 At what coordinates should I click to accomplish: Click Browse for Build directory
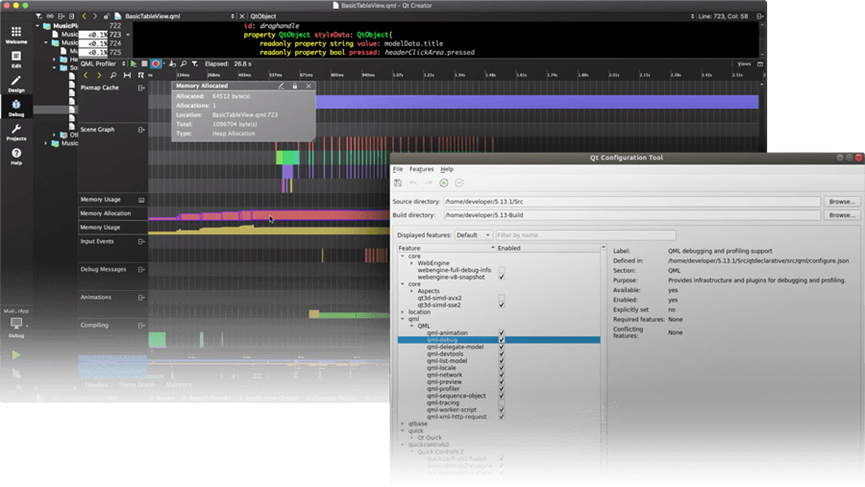841,215
